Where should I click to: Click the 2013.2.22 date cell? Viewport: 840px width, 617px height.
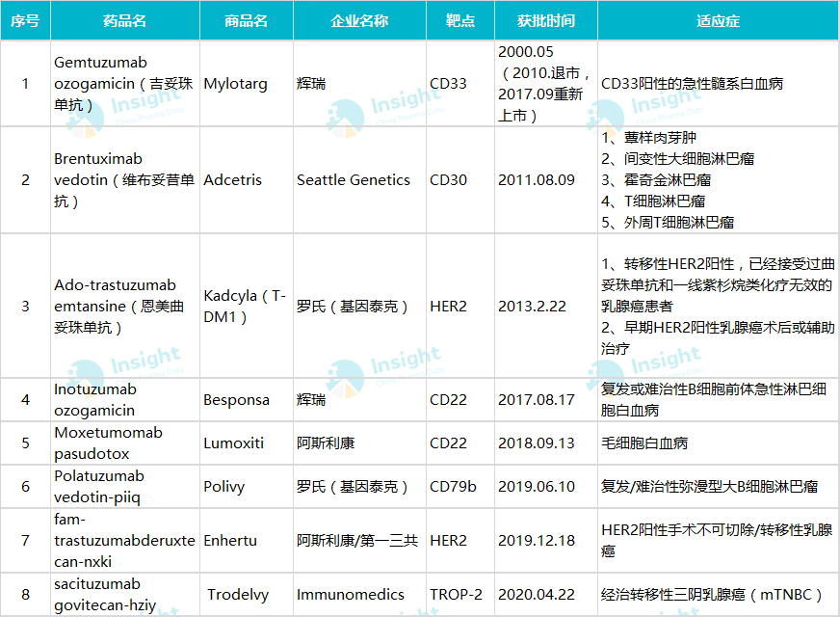point(546,306)
